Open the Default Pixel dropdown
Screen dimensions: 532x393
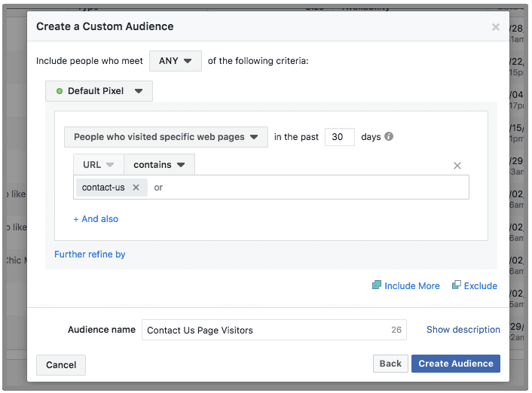point(99,91)
